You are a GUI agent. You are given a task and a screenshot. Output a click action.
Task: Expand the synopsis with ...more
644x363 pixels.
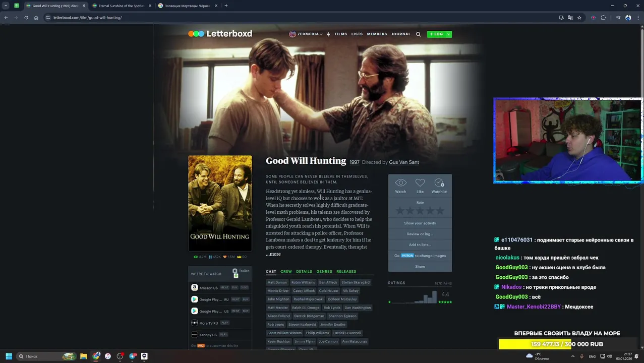[x=273, y=254]
